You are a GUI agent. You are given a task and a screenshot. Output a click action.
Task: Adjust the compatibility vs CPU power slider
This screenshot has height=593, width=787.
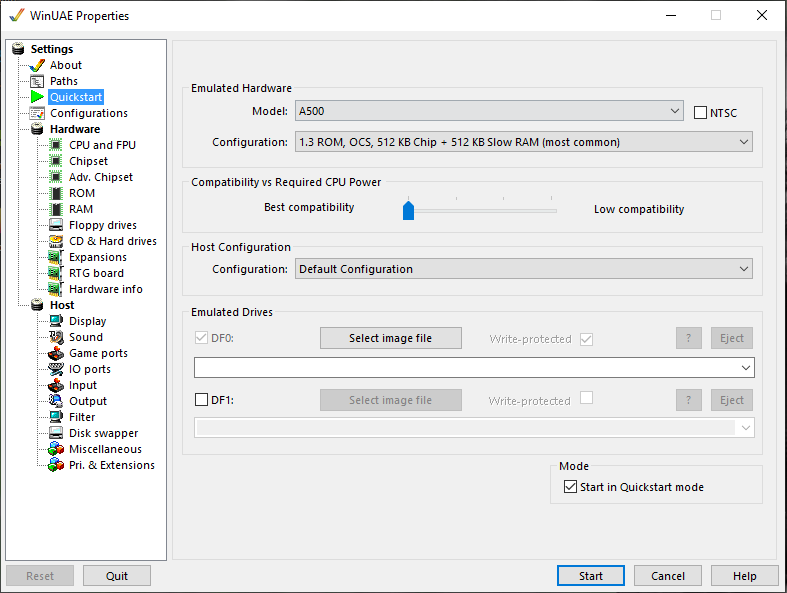tap(408, 210)
